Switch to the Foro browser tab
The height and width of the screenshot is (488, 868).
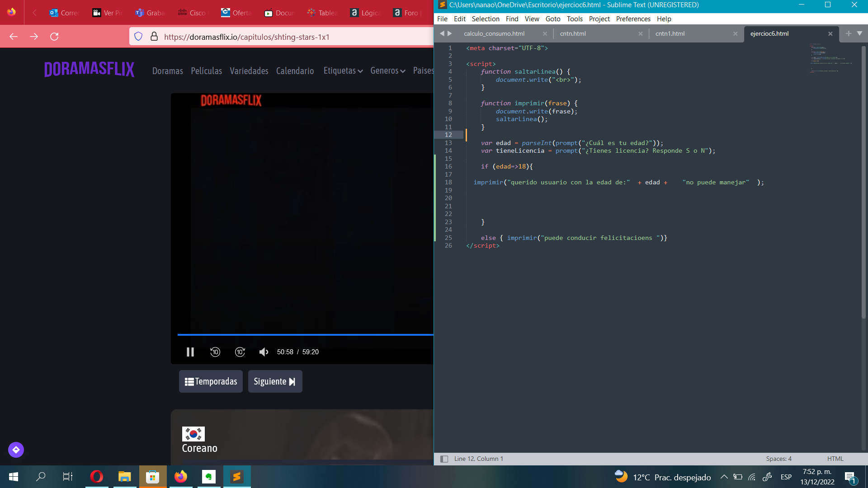coord(408,13)
